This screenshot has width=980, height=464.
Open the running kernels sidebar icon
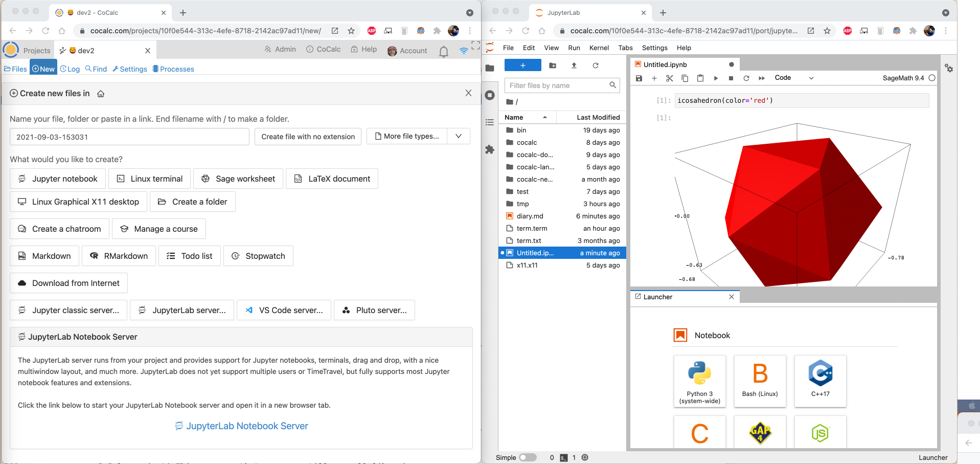coord(490,95)
